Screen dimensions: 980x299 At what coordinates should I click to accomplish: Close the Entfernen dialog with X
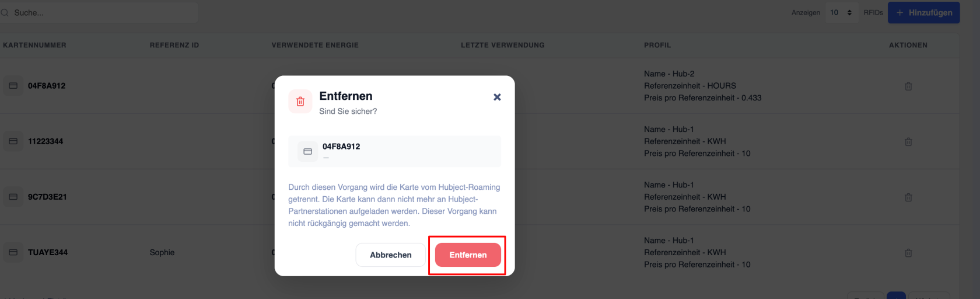(x=497, y=97)
